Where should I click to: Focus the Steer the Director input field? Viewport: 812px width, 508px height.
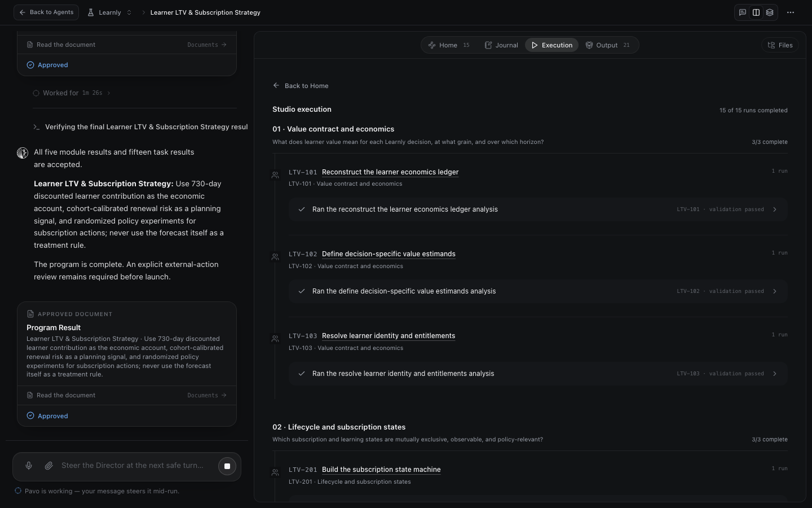point(133,466)
